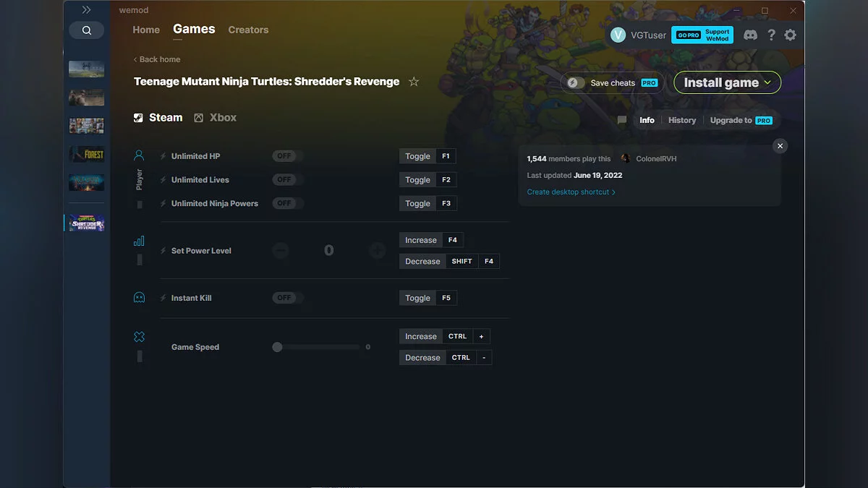The image size is (868, 488).
Task: Toggle the Unlimited Ninja Powers switch
Action: 288,204
